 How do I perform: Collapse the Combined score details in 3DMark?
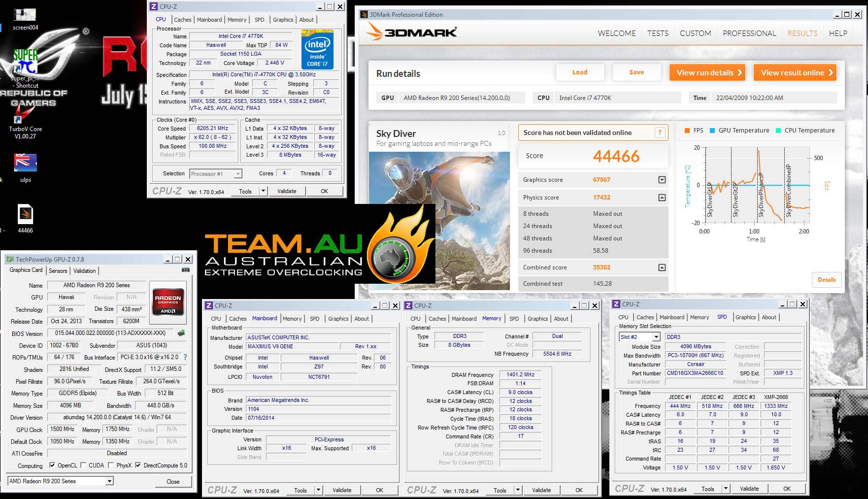662,267
